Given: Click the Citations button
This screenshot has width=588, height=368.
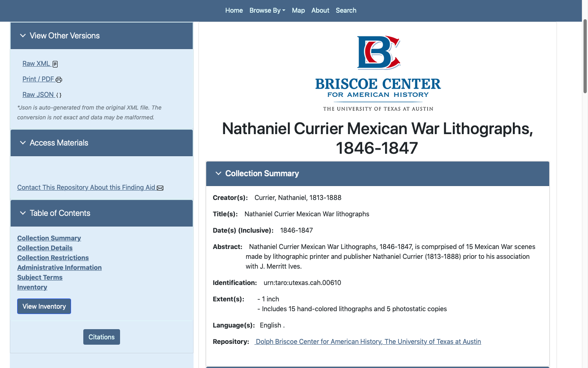Looking at the screenshot, I should (x=102, y=337).
